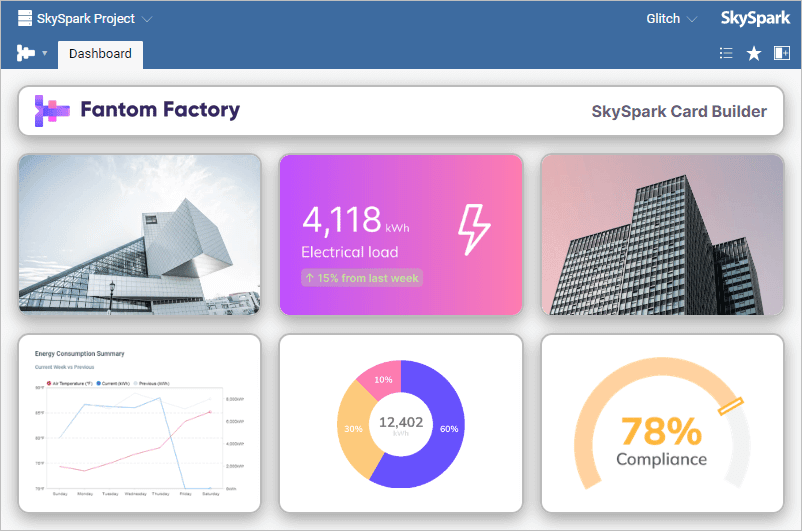Screen dimensions: 802x531
Task: Toggle the Air Temperature legend entry
Action: point(70,383)
